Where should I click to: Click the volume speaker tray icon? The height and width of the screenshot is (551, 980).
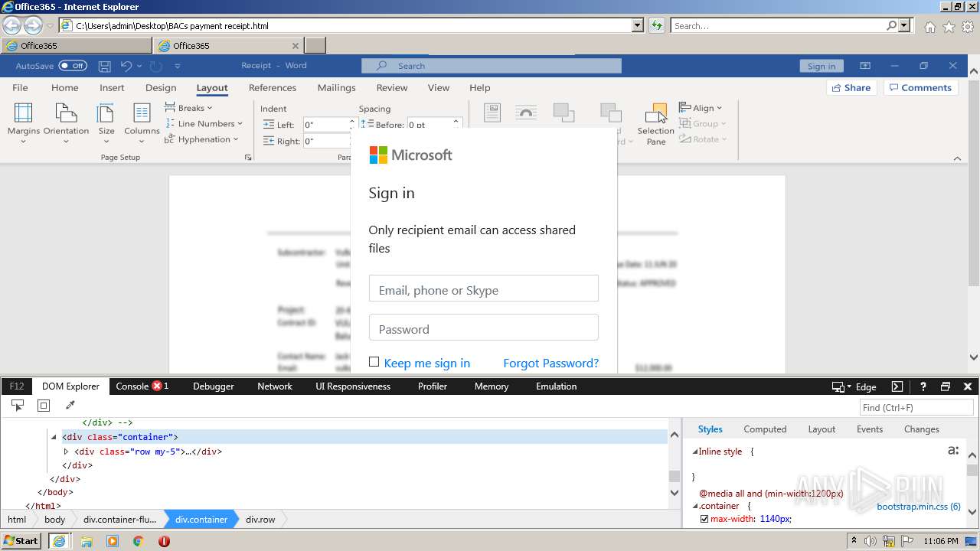click(871, 541)
